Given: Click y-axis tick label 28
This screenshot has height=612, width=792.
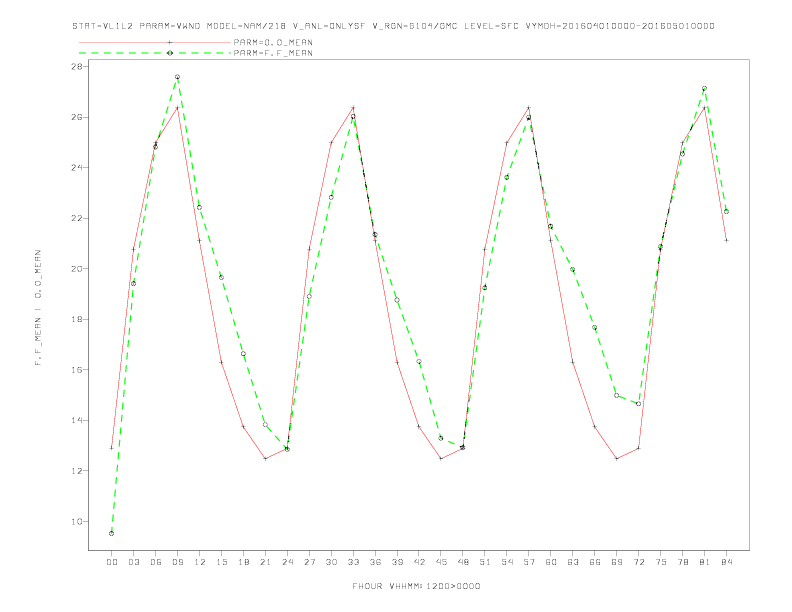Looking at the screenshot, I should pyautogui.click(x=79, y=67).
